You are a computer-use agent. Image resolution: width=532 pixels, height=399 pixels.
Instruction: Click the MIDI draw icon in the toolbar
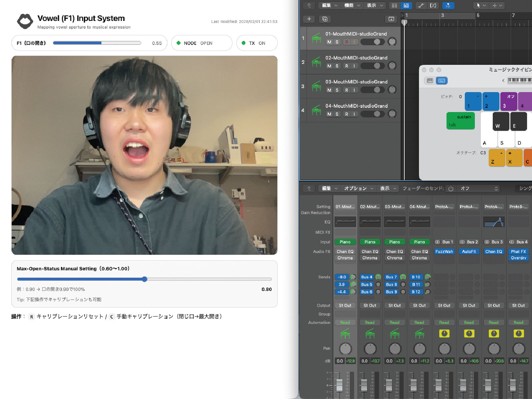tap(433, 5)
